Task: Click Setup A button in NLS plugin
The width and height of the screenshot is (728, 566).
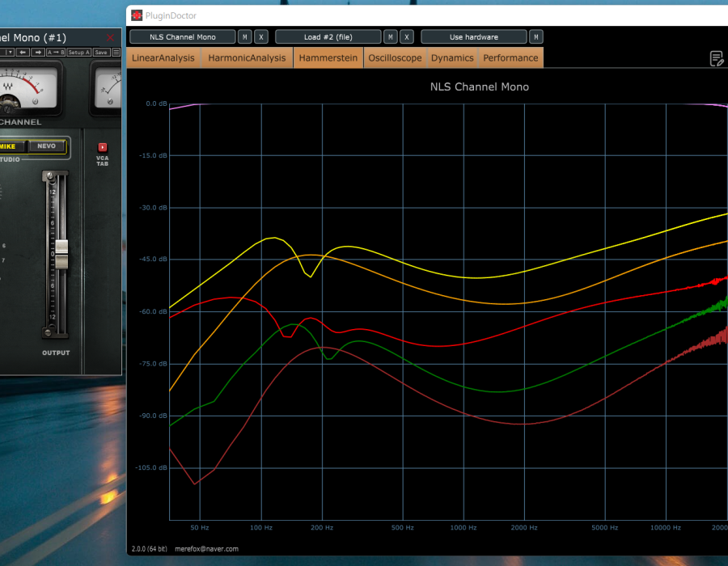Action: 79,53
